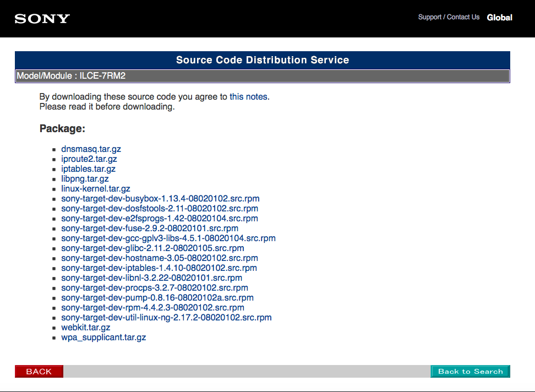Click the Back to Search button

tap(470, 371)
